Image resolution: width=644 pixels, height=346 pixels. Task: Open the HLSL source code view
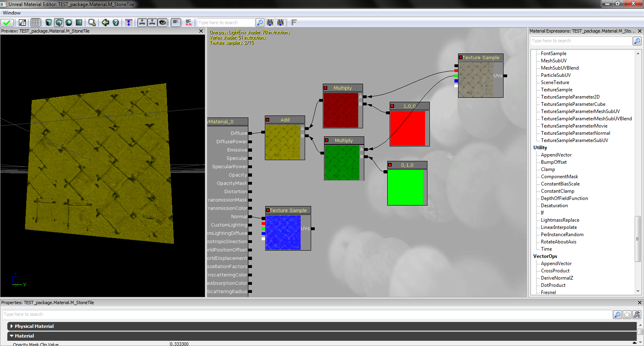(188, 23)
